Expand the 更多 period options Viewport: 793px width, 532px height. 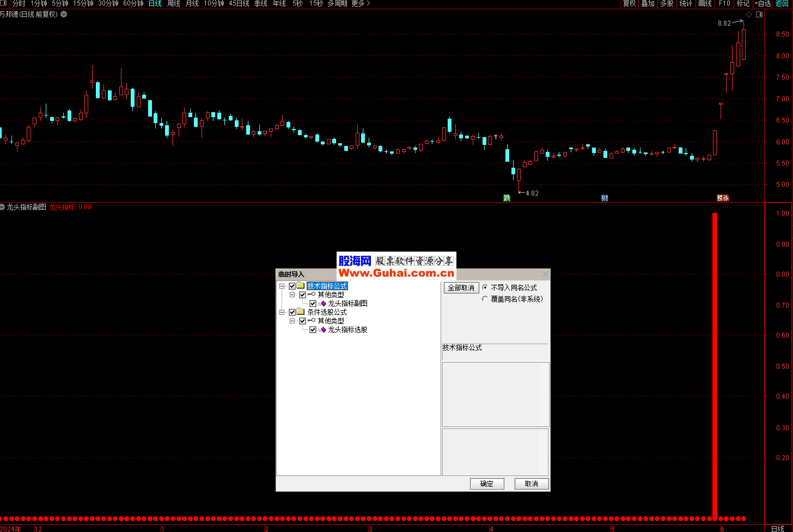[x=361, y=3]
